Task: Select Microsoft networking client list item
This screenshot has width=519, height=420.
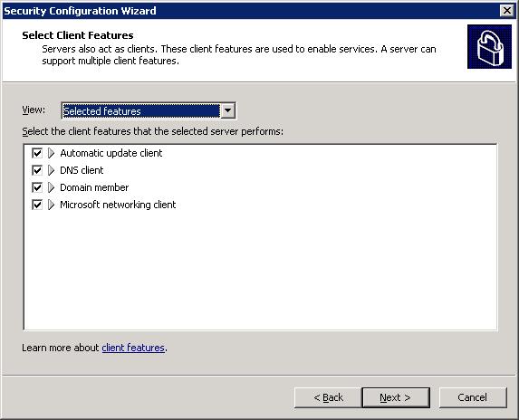Action: point(118,205)
